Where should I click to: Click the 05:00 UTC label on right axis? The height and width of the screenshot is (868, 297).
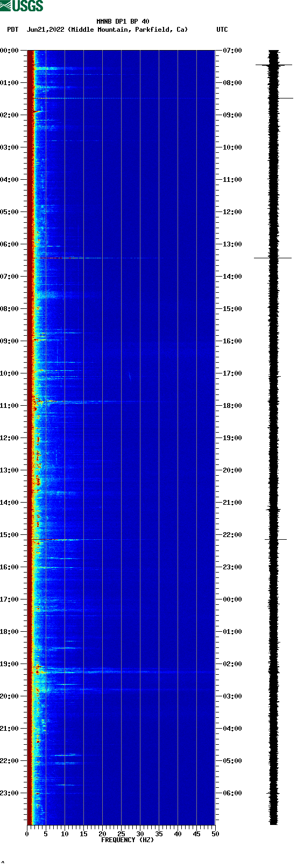(232, 761)
